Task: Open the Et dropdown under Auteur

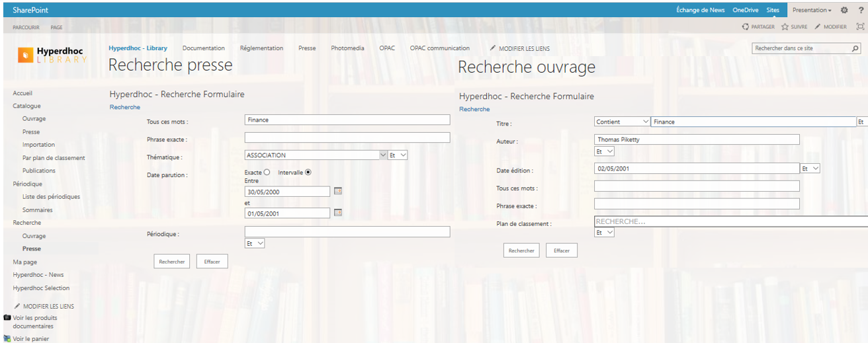Action: point(604,151)
